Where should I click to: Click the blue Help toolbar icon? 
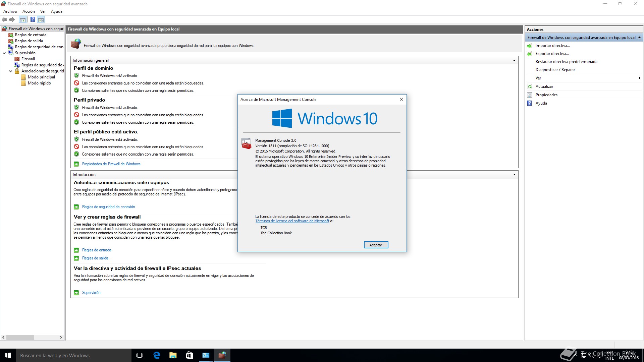(x=33, y=19)
